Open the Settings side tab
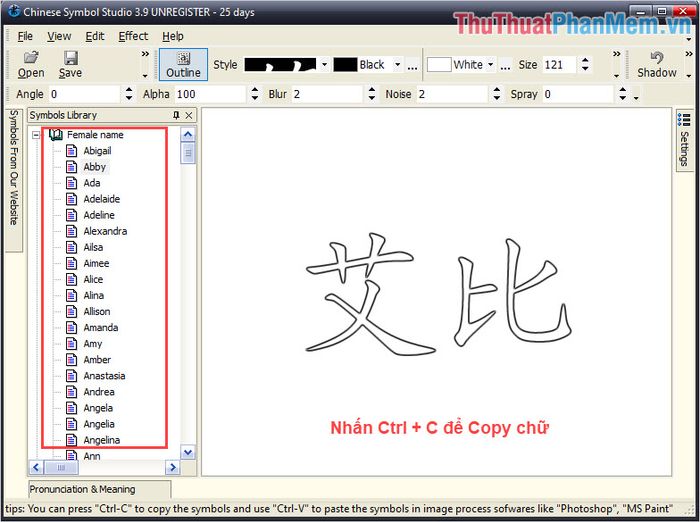The height and width of the screenshot is (522, 700). 684,140
